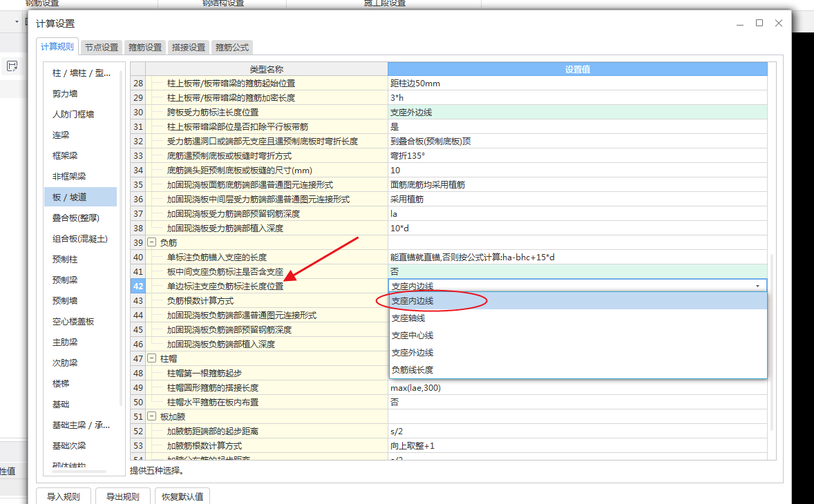Select 叠合板(整厚) in the component list

(x=81, y=217)
